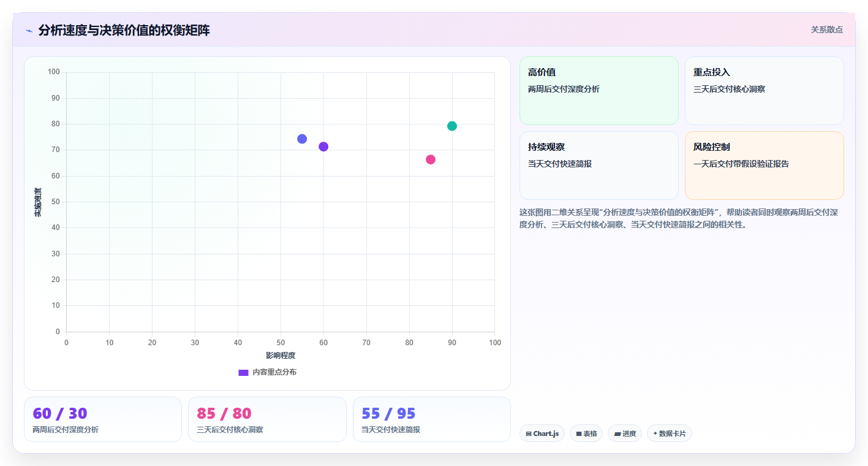Click the 分析速度与决策价值的权衡矩阵 heading

pos(124,30)
